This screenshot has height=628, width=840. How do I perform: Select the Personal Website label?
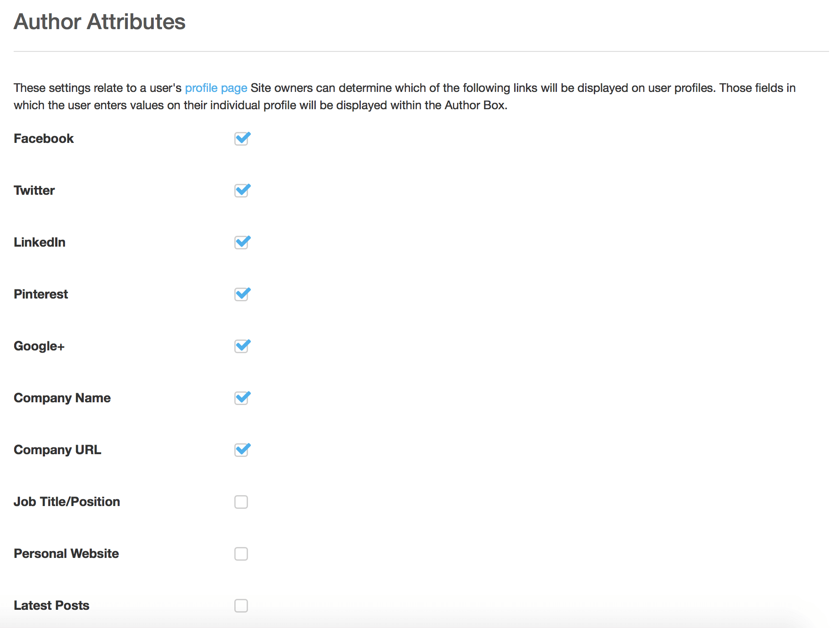(x=66, y=553)
